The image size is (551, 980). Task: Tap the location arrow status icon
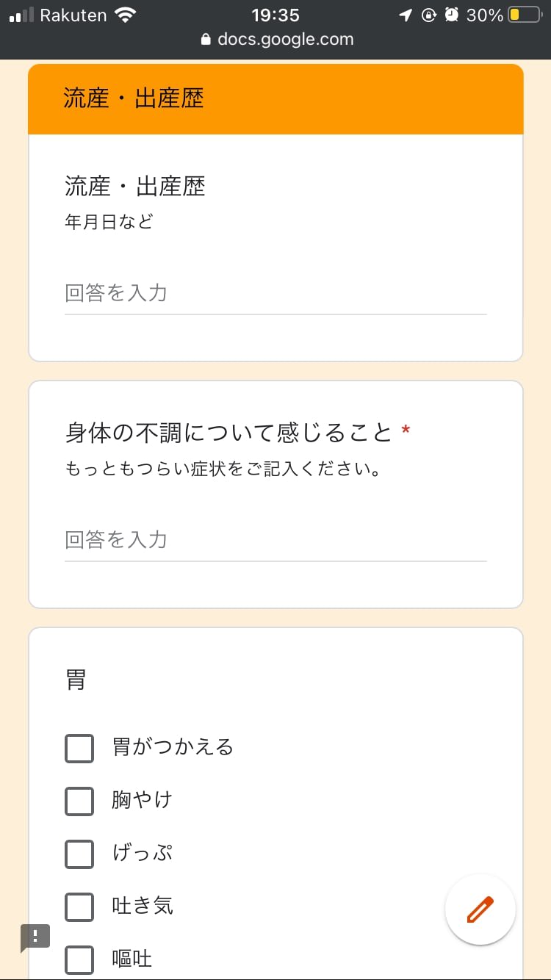[406, 15]
